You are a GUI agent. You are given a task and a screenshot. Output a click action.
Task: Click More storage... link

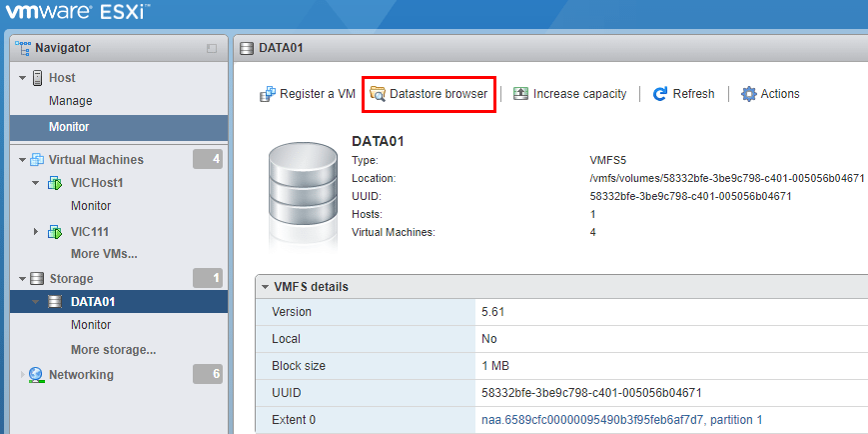[114, 350]
